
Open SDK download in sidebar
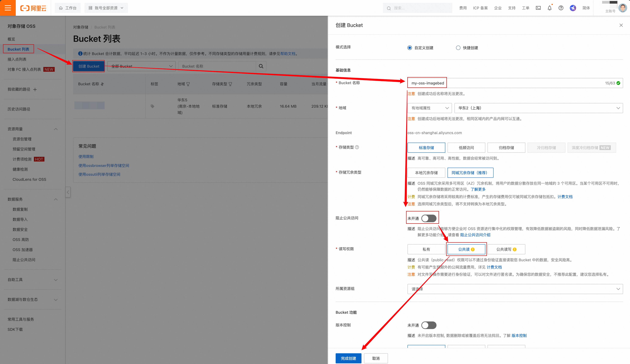click(15, 329)
